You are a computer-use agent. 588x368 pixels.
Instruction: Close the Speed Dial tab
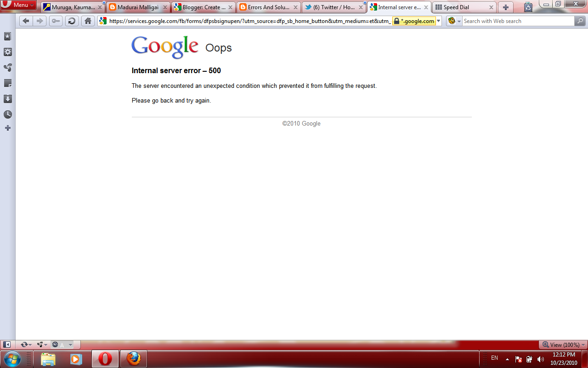pos(491,7)
